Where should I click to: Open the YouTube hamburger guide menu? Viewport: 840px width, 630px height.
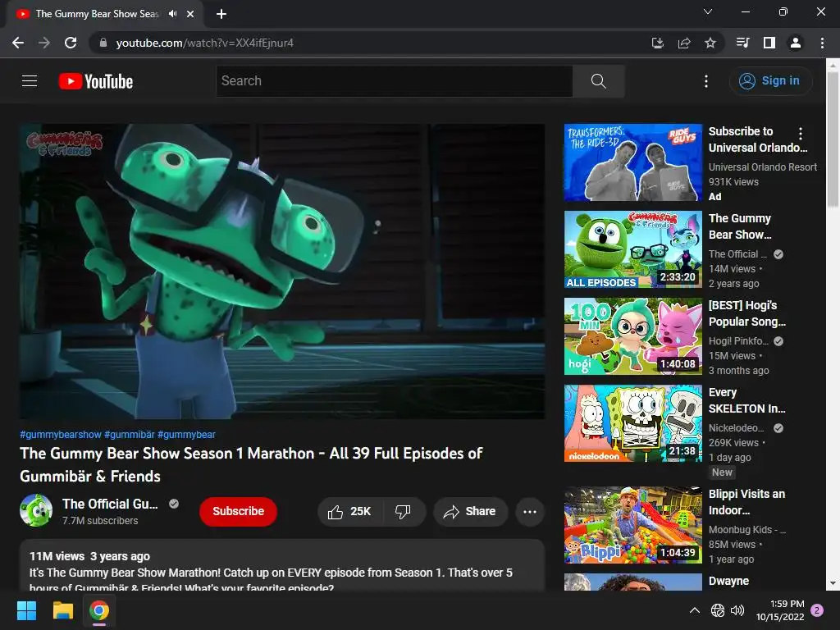tap(30, 81)
